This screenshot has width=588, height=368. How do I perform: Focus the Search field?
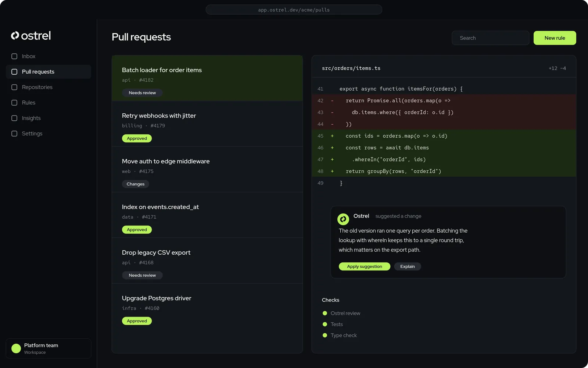click(491, 38)
